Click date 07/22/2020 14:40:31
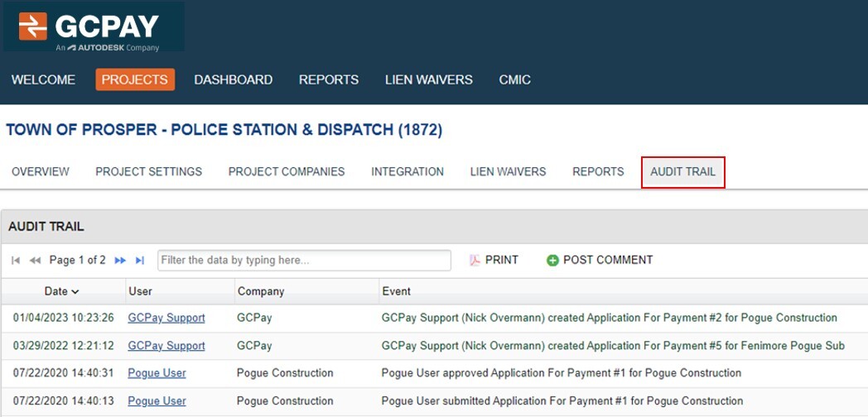 (x=64, y=374)
